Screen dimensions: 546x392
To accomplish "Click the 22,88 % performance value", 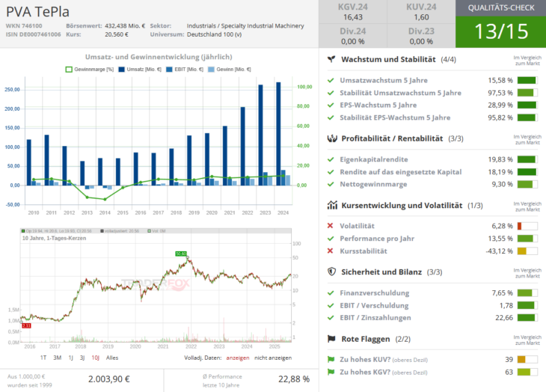I will (x=294, y=379).
